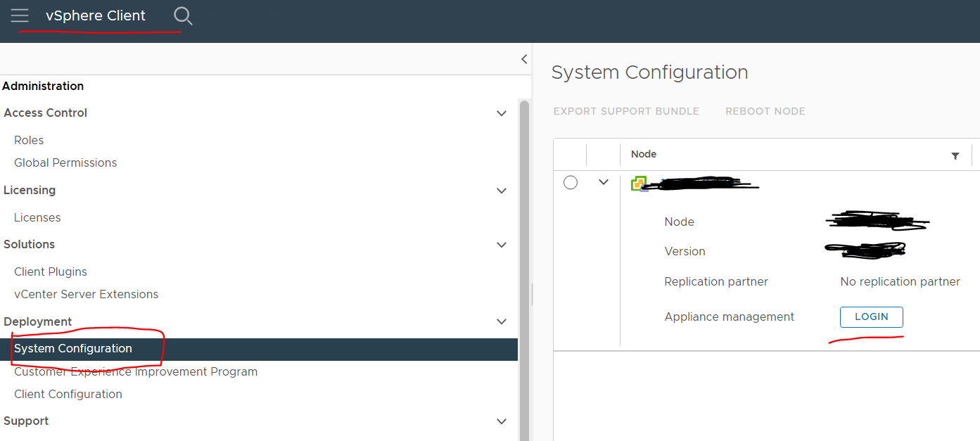
Task: Collapse the node details row chevron
Action: coord(603,182)
